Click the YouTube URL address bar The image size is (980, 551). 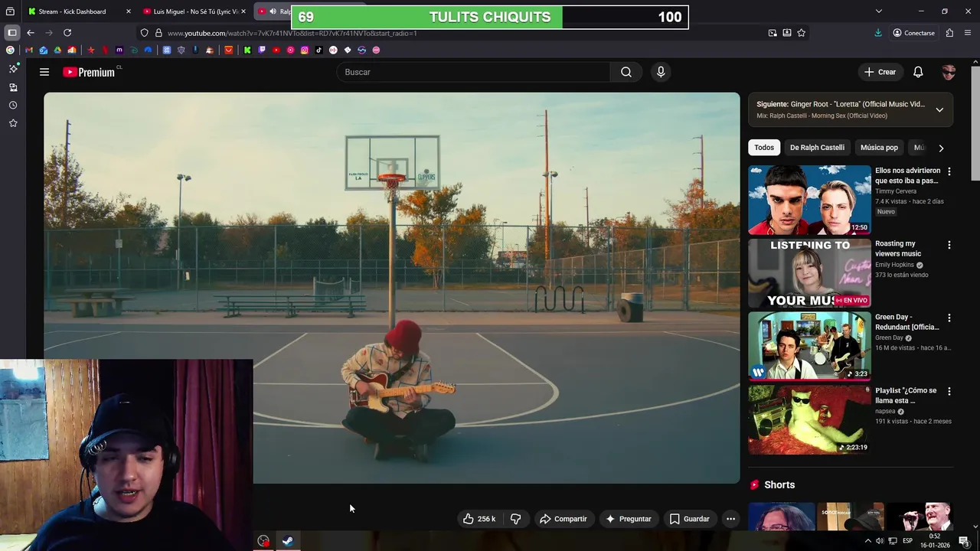point(292,33)
